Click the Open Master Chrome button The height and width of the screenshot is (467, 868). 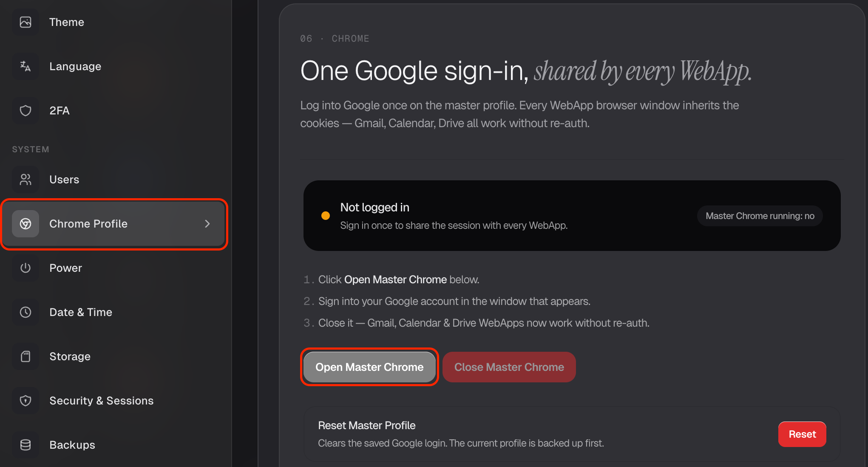pyautogui.click(x=369, y=367)
